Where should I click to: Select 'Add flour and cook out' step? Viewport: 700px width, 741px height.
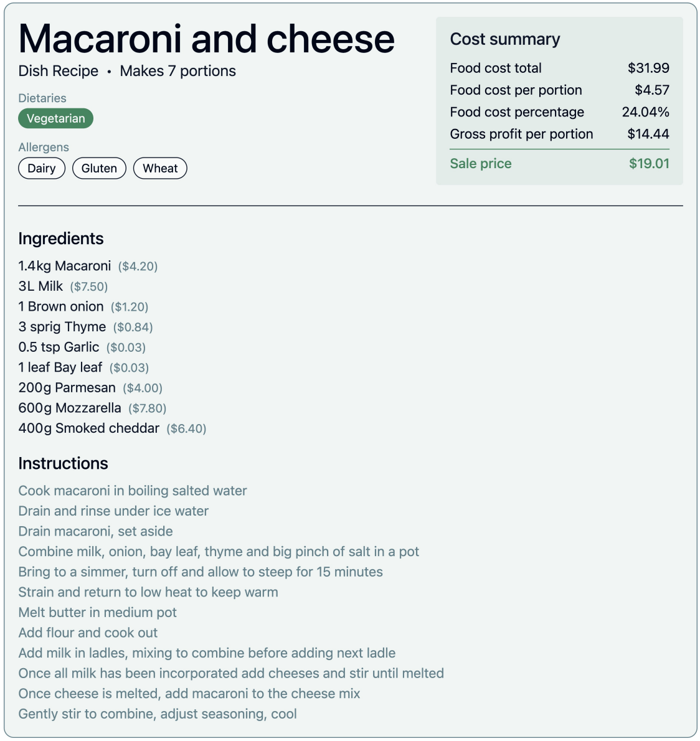tap(88, 633)
